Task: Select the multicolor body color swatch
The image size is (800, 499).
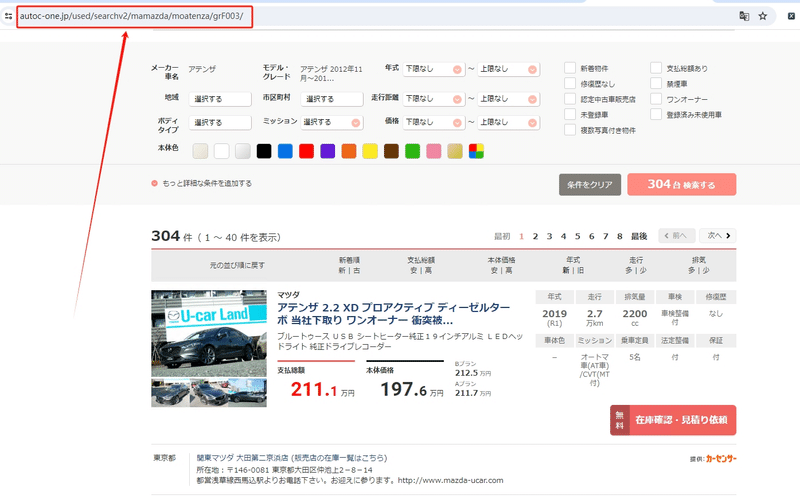Action: point(476,151)
